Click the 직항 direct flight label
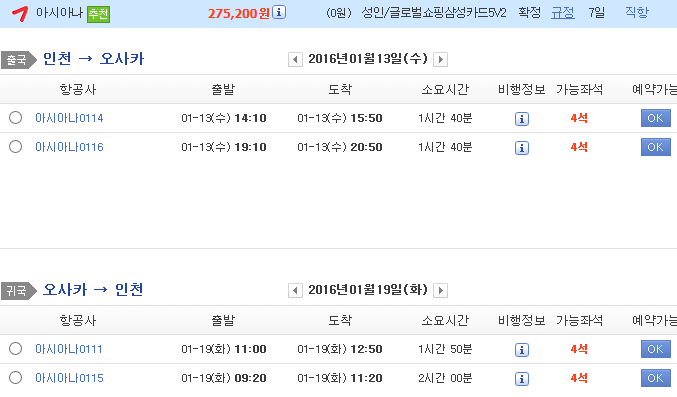Viewport: 677px width, 397px height. [637, 12]
